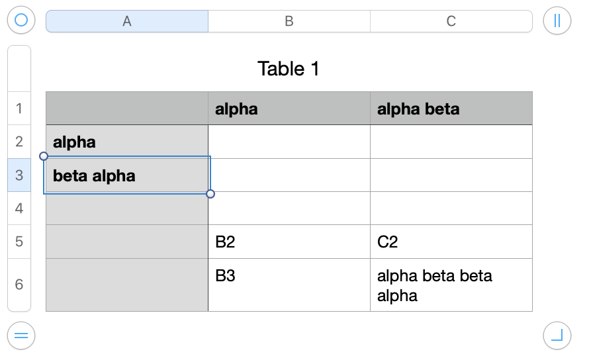Select the cell containing "beta alpha"
The height and width of the screenshot is (364, 589).
click(x=126, y=175)
